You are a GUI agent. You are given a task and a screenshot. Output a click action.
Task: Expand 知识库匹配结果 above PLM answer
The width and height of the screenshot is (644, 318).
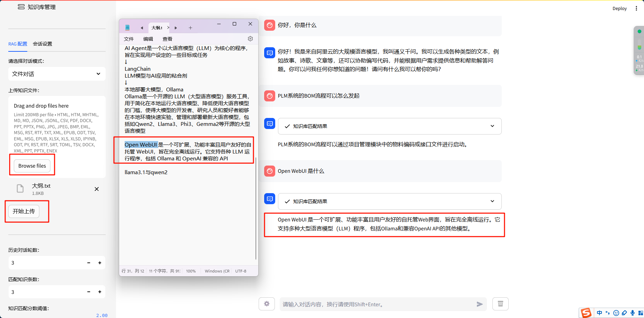point(390,126)
